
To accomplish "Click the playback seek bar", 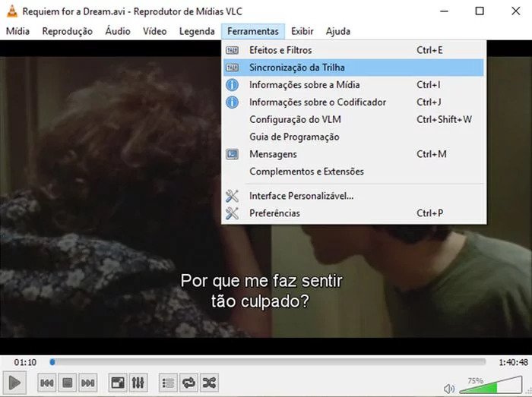I will (x=268, y=362).
